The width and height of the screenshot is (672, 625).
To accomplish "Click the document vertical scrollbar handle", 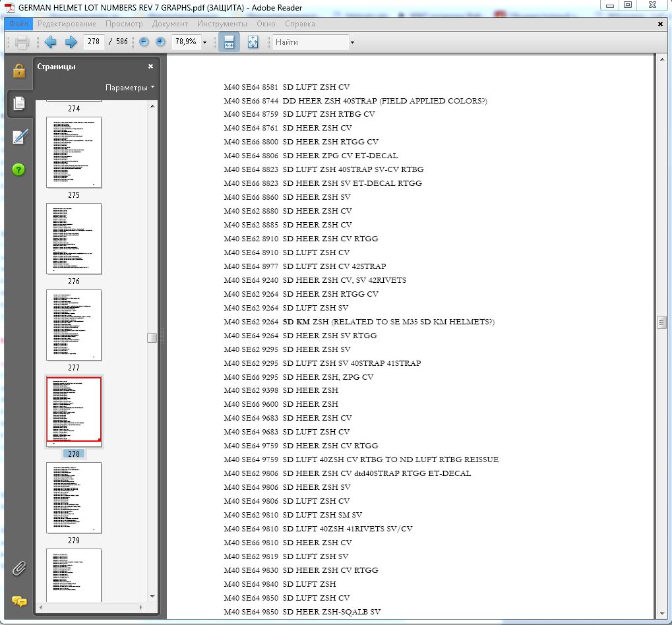I will click(x=661, y=322).
